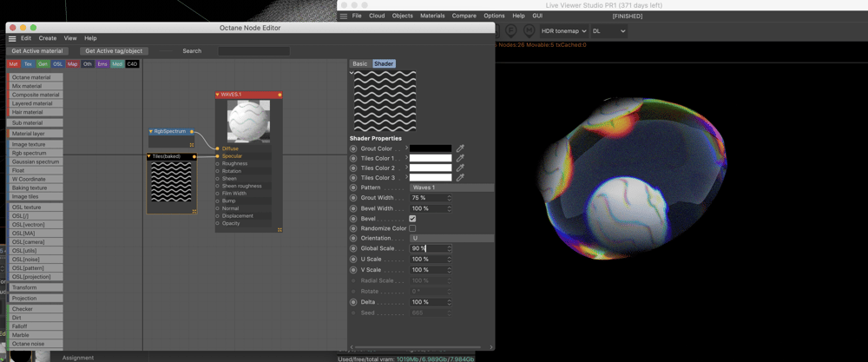
Task: Collapse the WAVES.1 node triangle
Action: (x=218, y=95)
